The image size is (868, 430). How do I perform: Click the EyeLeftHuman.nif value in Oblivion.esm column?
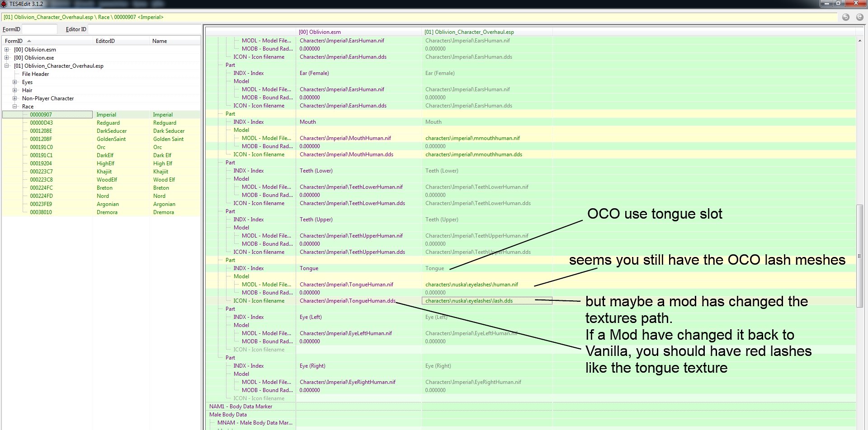coord(345,333)
